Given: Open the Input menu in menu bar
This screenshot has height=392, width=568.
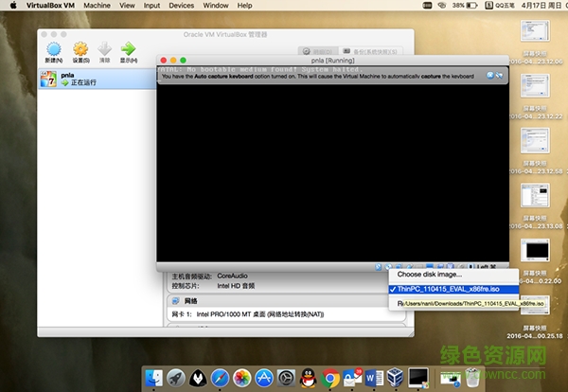Looking at the screenshot, I should point(151,6).
